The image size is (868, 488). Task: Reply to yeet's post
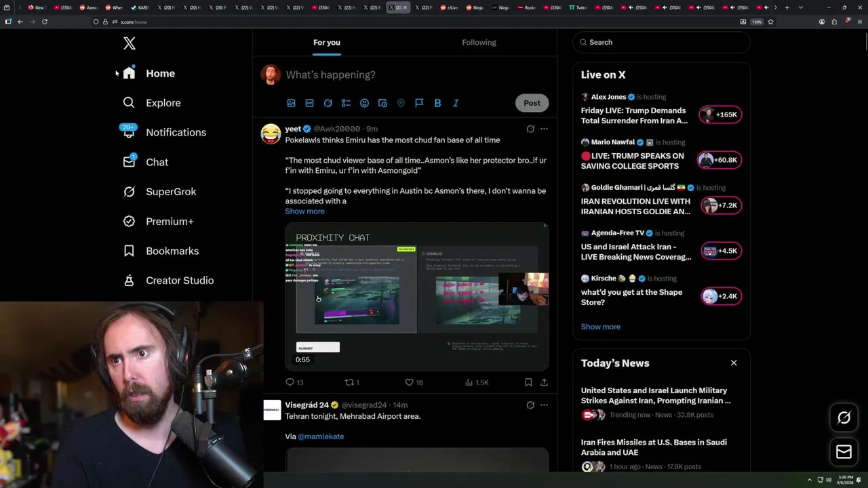(x=294, y=382)
